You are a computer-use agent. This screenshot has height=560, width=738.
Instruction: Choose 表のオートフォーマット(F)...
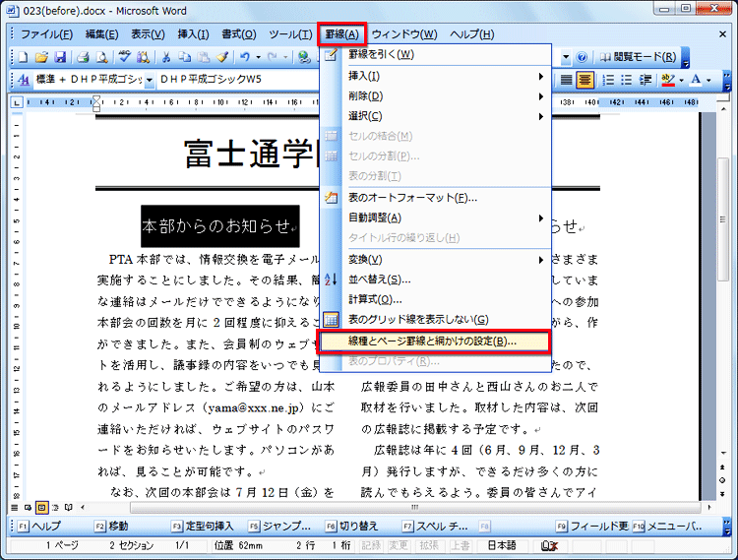[x=435, y=198]
